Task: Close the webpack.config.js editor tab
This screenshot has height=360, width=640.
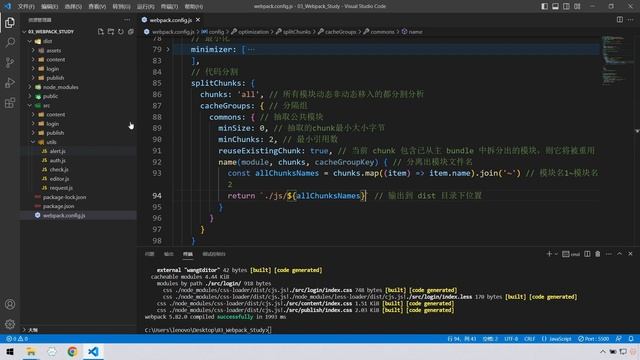Action: coord(198,20)
